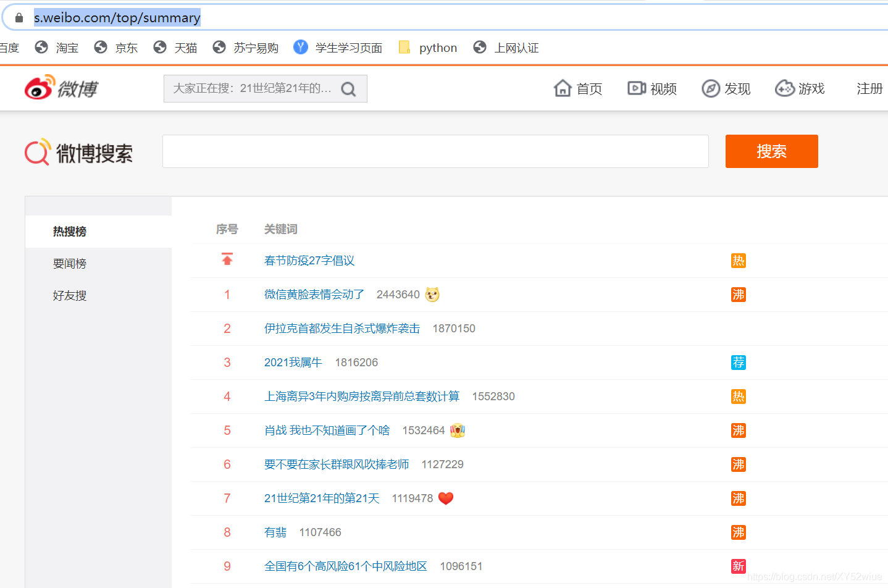The height and width of the screenshot is (588, 888).
Task: Click the heat count 1552830
Action: [x=493, y=397]
